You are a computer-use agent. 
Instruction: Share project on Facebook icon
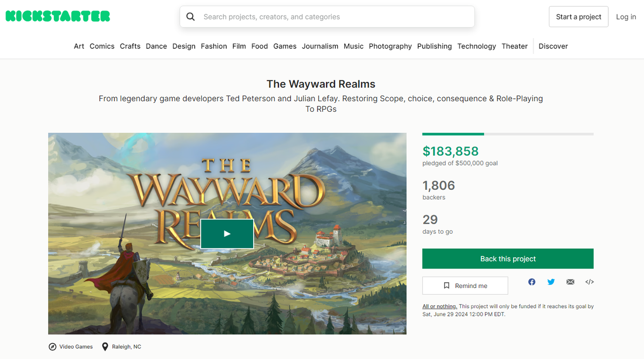[532, 282]
